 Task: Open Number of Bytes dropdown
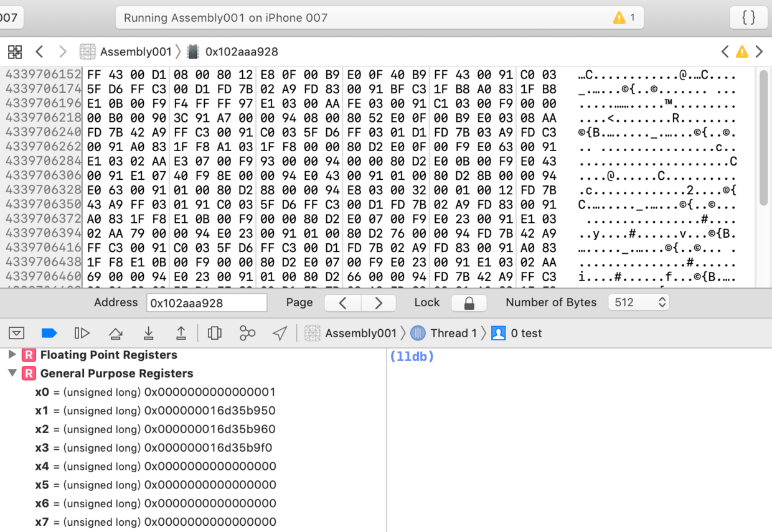coord(638,302)
